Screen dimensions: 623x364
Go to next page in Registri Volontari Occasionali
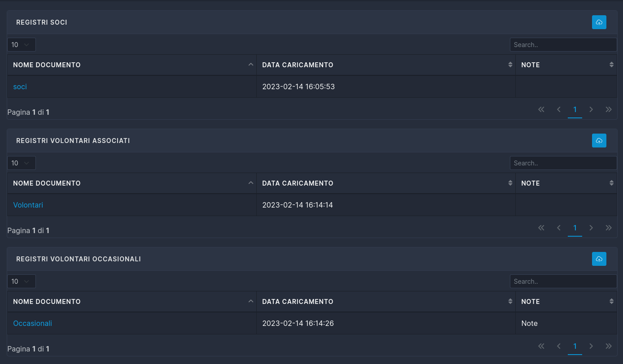(x=591, y=346)
